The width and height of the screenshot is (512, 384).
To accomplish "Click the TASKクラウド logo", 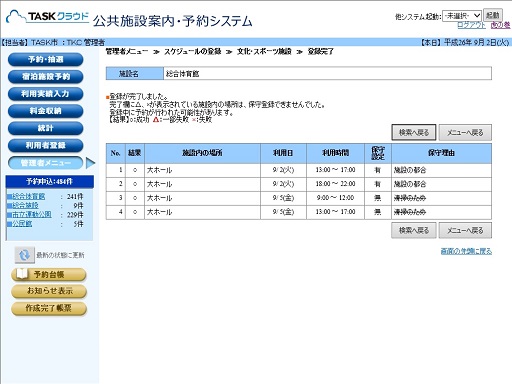I will click(x=47, y=17).
